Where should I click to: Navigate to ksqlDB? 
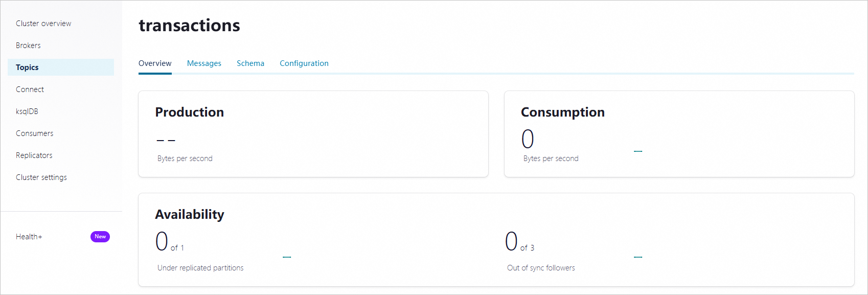[27, 111]
